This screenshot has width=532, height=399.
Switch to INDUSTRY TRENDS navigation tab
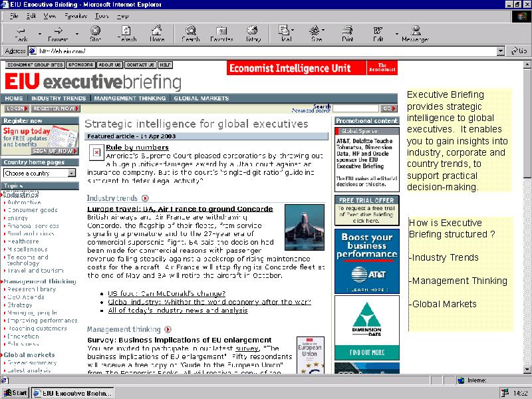[x=59, y=98]
